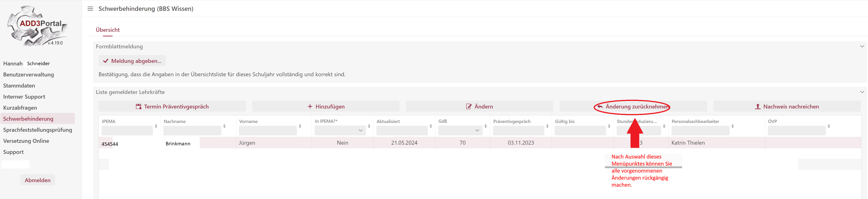Click the Nachname filter input field
The width and height of the screenshot is (868, 199).
click(x=192, y=130)
